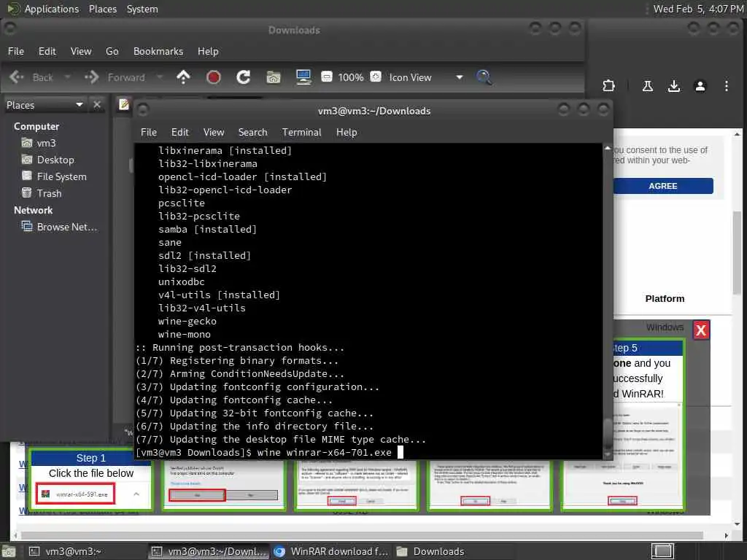Open the terminal's Edit menu

179,133
